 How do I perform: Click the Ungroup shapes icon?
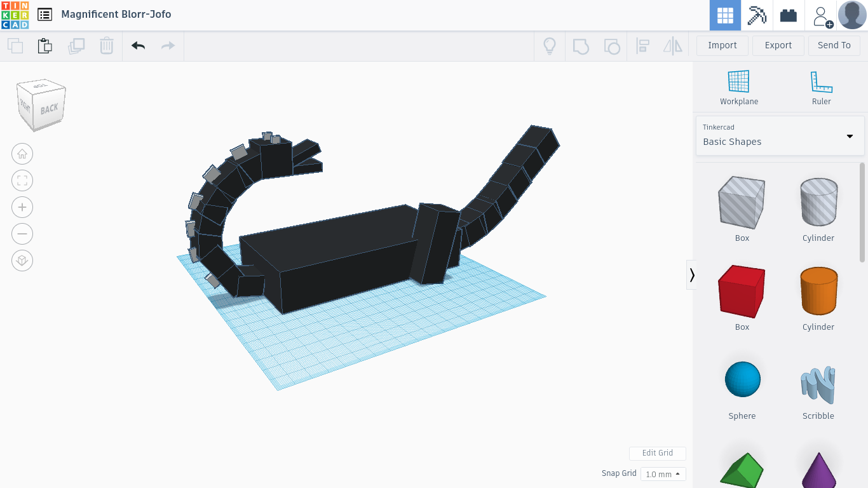tap(612, 46)
